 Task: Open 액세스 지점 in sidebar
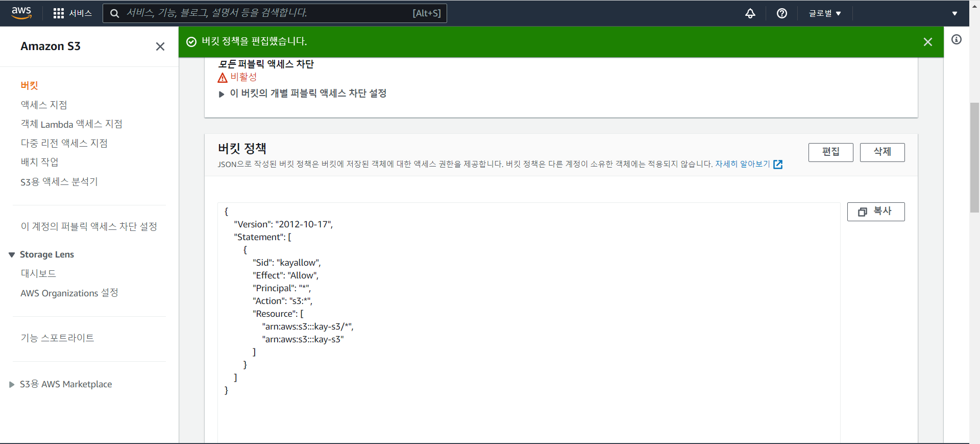pyautogui.click(x=44, y=105)
